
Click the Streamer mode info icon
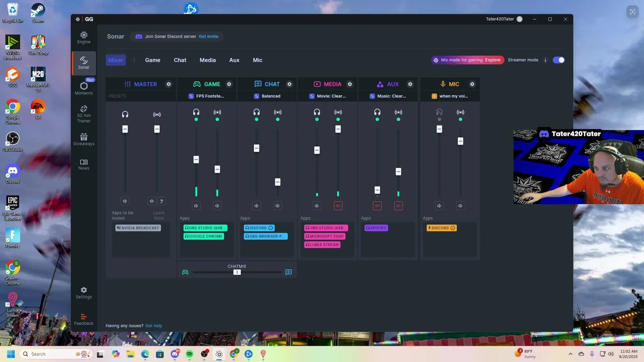click(545, 60)
